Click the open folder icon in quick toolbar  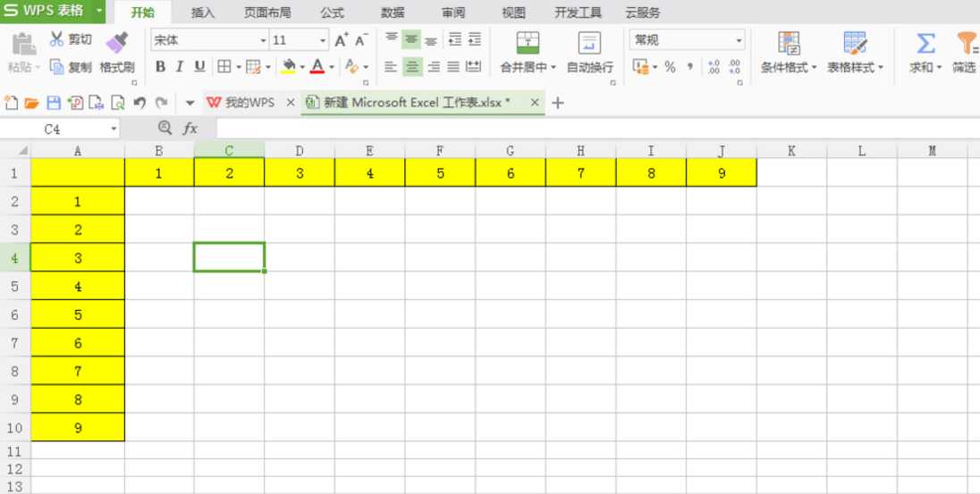pyautogui.click(x=31, y=103)
